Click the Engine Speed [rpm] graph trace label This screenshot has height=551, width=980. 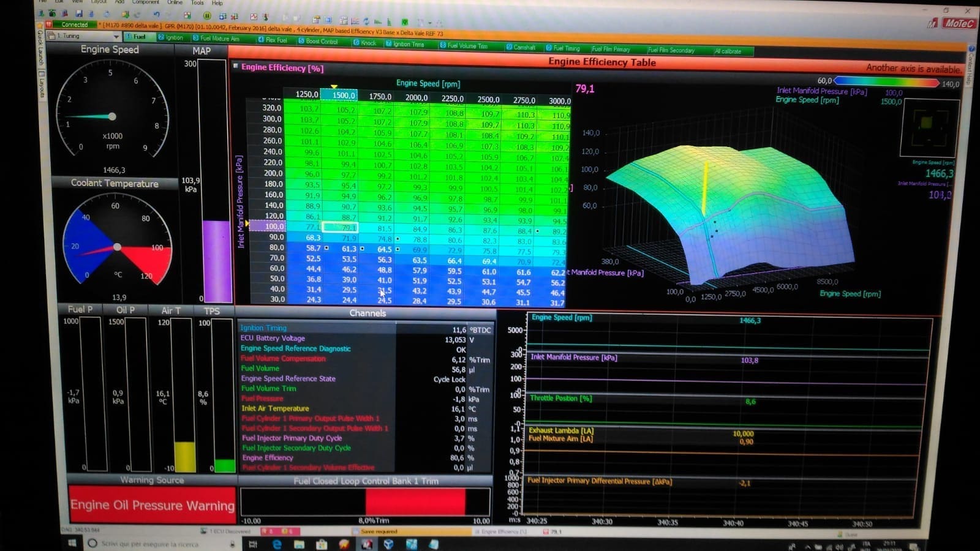coord(561,317)
